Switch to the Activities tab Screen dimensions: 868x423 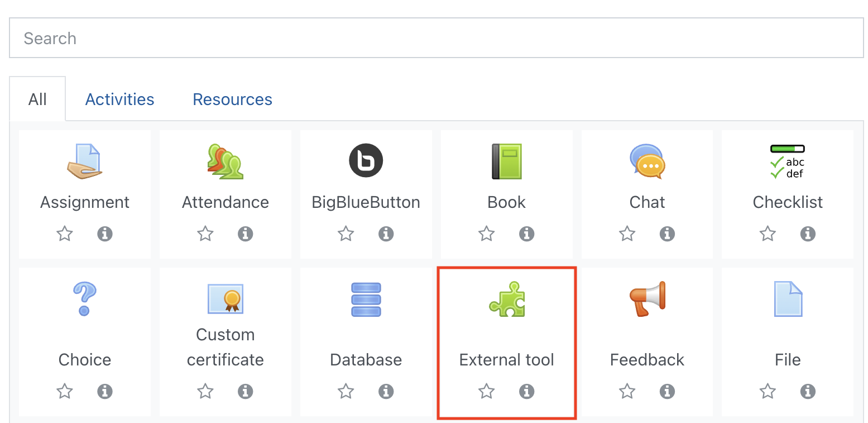pos(119,99)
